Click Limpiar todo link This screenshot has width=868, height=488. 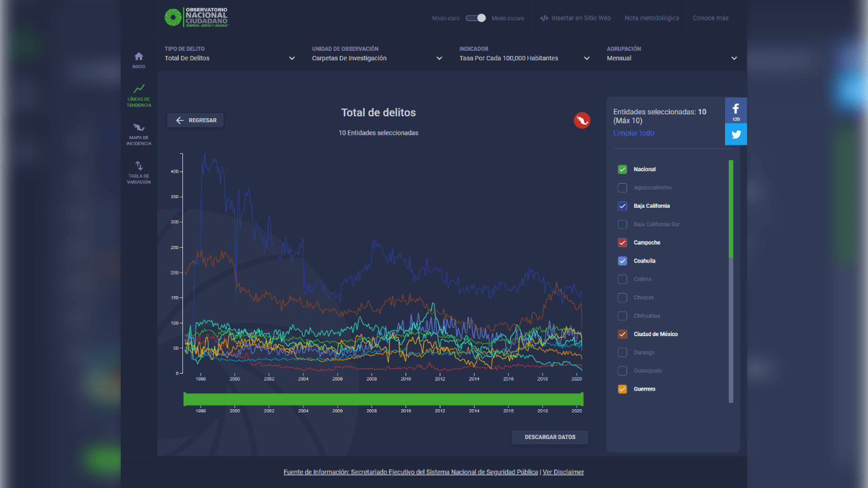[634, 133]
